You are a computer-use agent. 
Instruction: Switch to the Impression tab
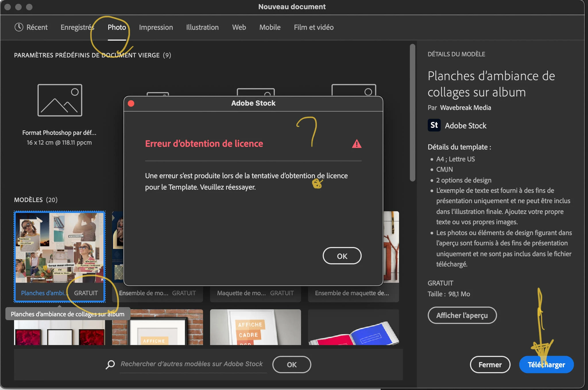[x=156, y=27]
